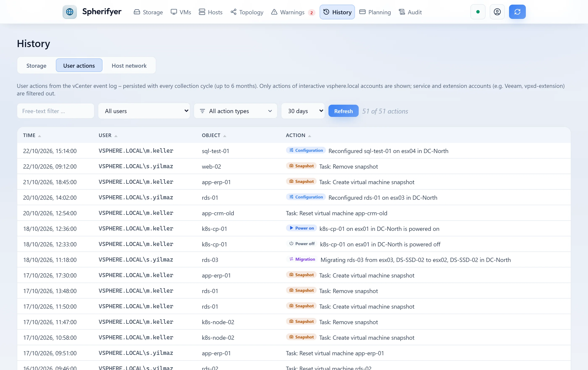Image resolution: width=588 pixels, height=370 pixels.
Task: Select the User actions tab
Action: 79,66
